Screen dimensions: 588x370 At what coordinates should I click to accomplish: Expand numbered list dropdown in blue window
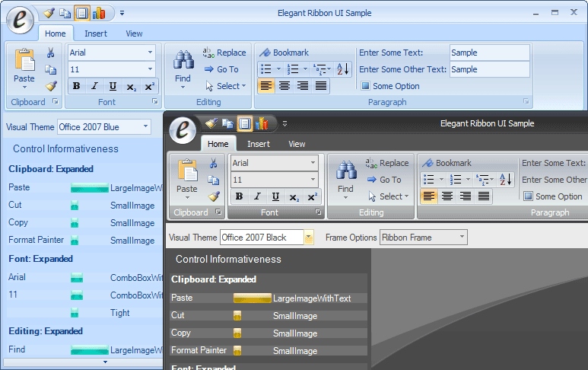click(305, 69)
